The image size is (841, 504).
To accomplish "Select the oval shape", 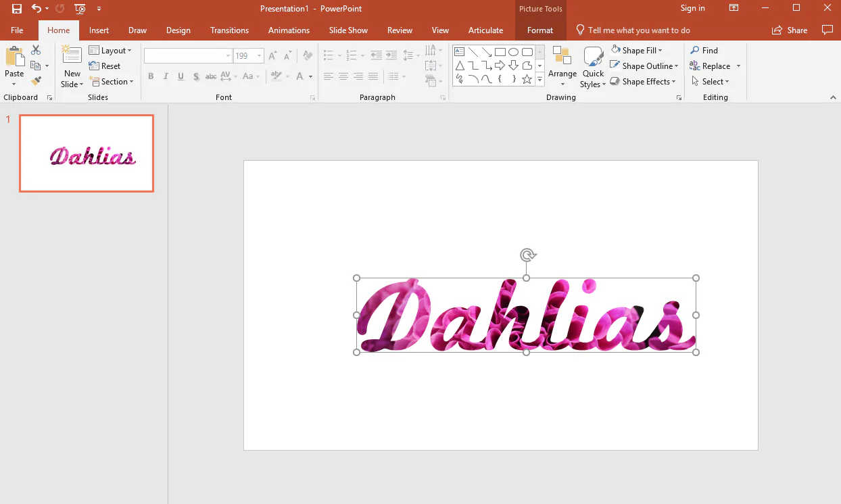I will click(x=514, y=52).
